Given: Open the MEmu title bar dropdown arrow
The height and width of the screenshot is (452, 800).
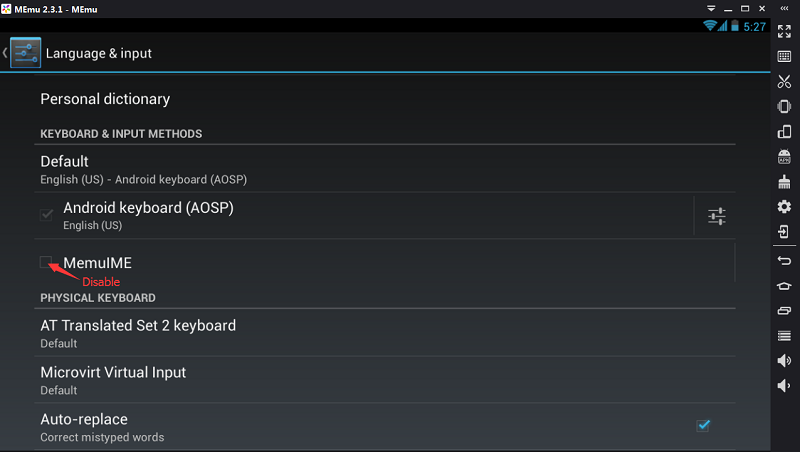Looking at the screenshot, I should pyautogui.click(x=709, y=8).
